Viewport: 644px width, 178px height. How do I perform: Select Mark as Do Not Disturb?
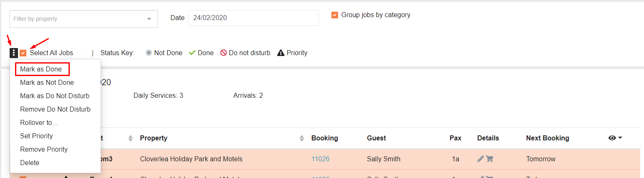tap(55, 96)
